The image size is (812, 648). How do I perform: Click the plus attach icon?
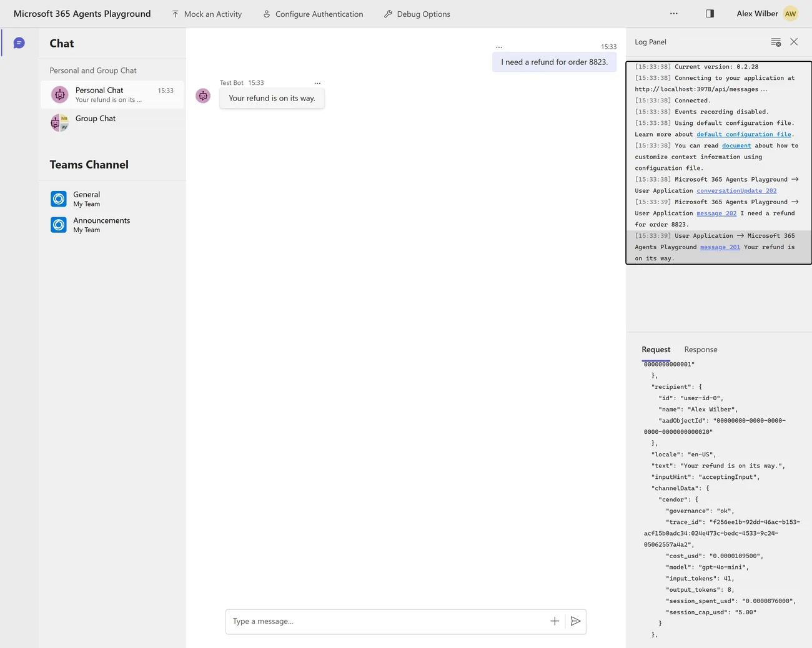click(x=555, y=621)
